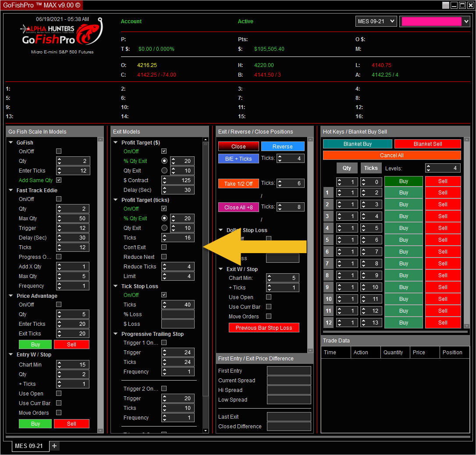Increase GoFish Qty stepper
The width and height of the screenshot is (476, 455).
59,159
